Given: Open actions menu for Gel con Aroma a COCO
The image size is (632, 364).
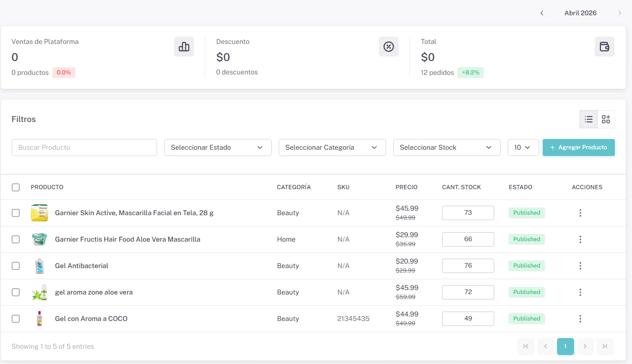Looking at the screenshot, I should [580, 319].
